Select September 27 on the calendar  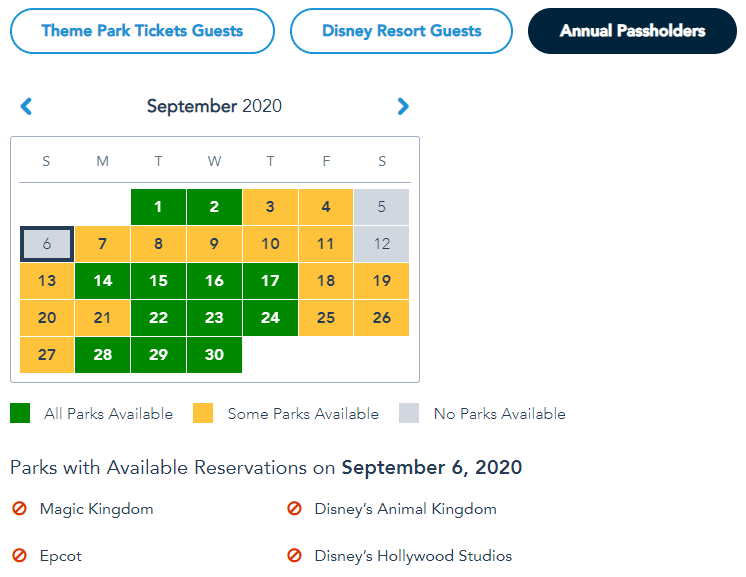pyautogui.click(x=46, y=355)
